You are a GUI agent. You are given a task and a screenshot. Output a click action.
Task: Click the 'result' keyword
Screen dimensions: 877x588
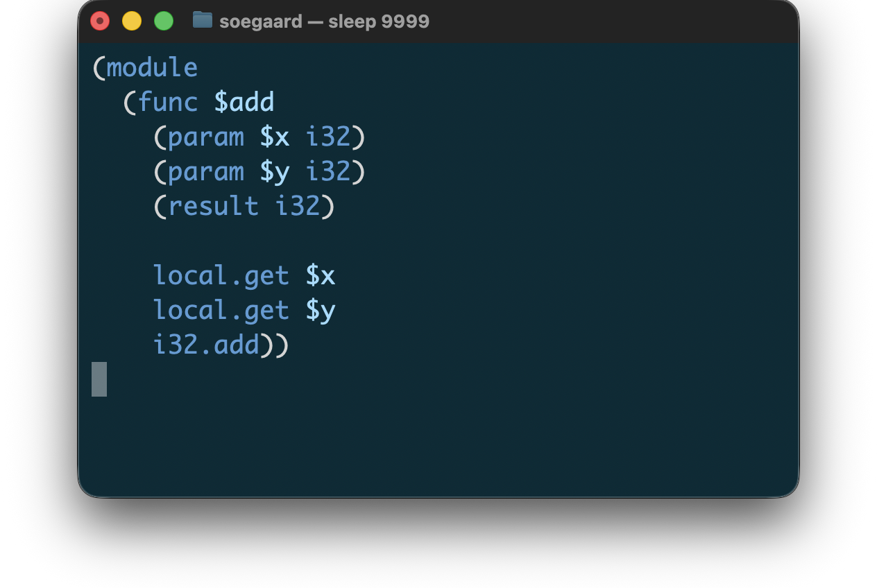[x=214, y=207]
